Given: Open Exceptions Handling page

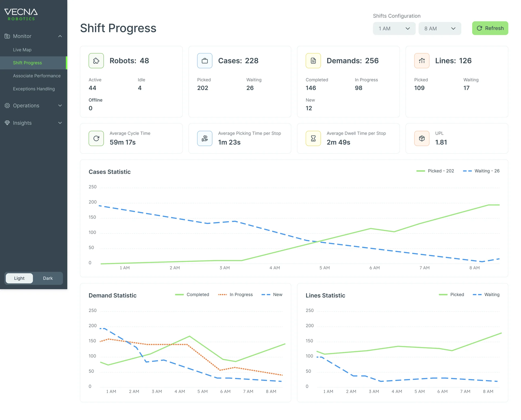Looking at the screenshot, I should (34, 89).
